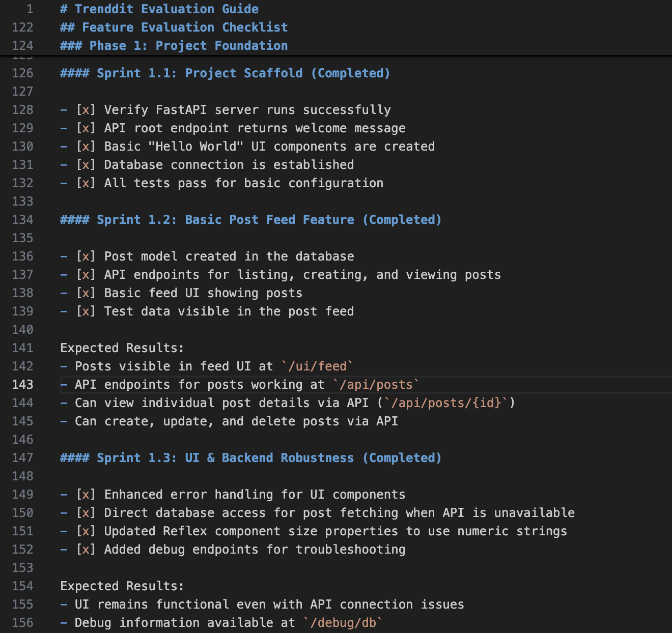Click the checkbox for Basic feed UI showing posts
The width and height of the screenshot is (672, 633).
(86, 293)
